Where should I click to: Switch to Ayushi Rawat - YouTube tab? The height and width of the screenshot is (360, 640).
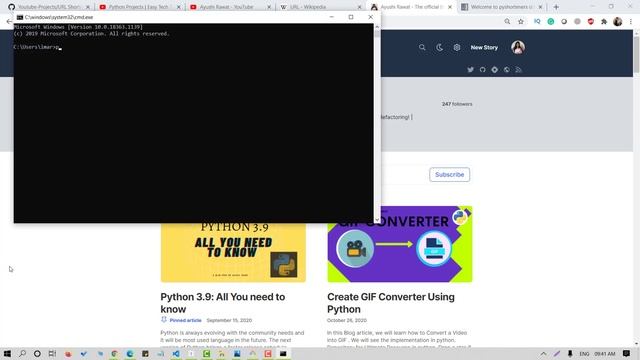(x=229, y=7)
